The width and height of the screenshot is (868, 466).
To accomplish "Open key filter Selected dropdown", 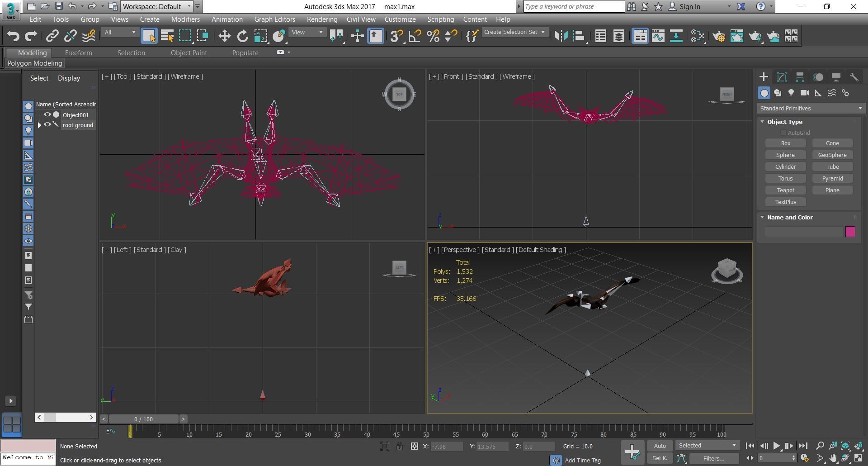I will [x=708, y=446].
